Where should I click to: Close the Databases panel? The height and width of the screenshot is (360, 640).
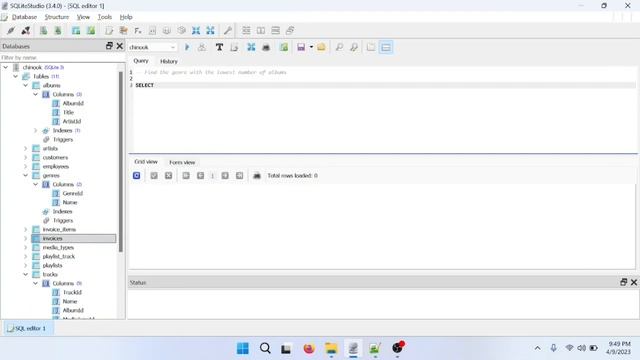point(120,46)
